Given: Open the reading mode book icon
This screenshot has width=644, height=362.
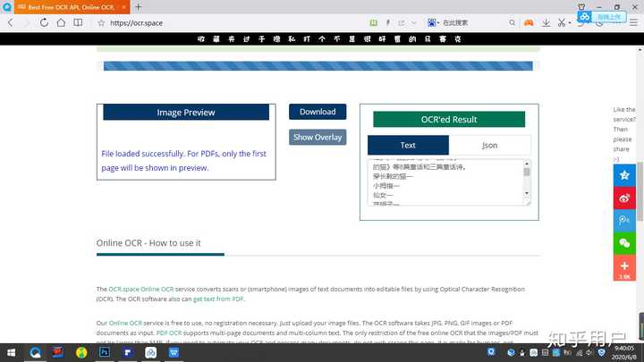Looking at the screenshot, I should click(78, 22).
